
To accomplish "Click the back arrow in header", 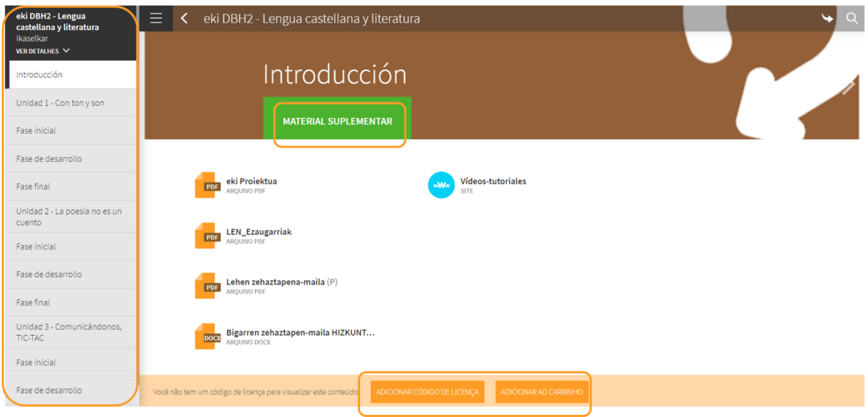I will pyautogui.click(x=184, y=18).
